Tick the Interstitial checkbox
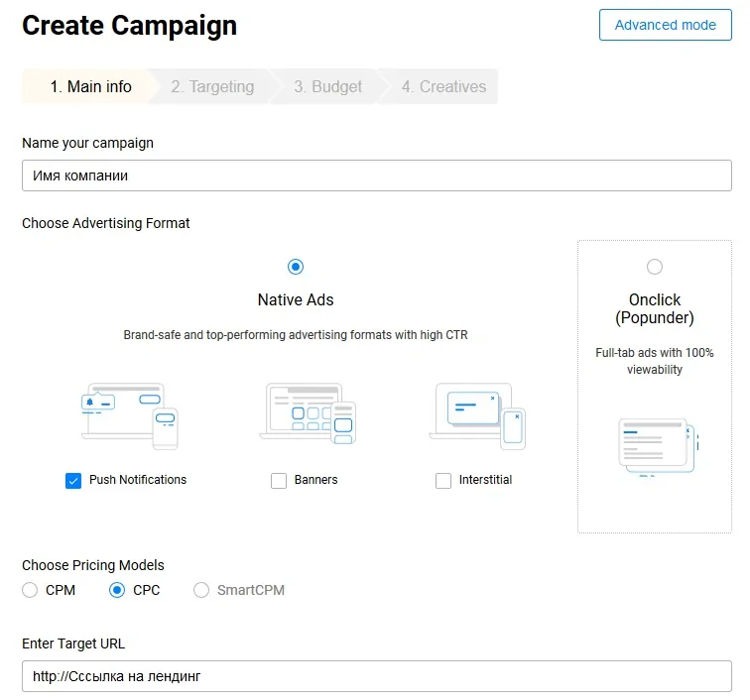This screenshot has height=700, width=750. 443,481
